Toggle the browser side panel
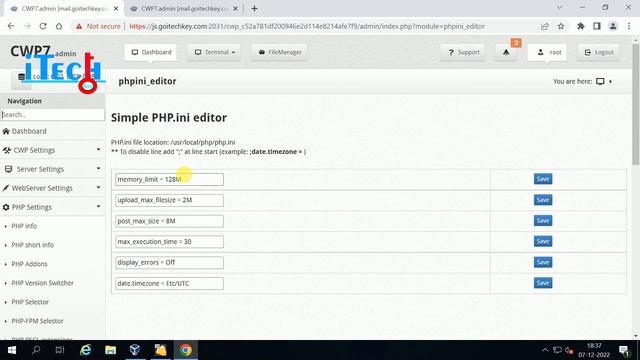Image resolution: width=640 pixels, height=360 pixels. tap(597, 26)
